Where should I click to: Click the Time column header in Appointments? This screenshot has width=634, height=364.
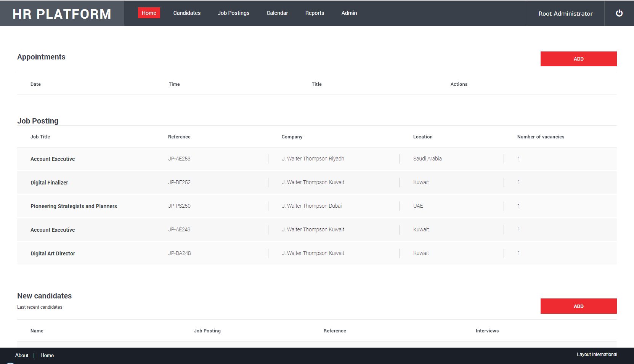pos(174,84)
